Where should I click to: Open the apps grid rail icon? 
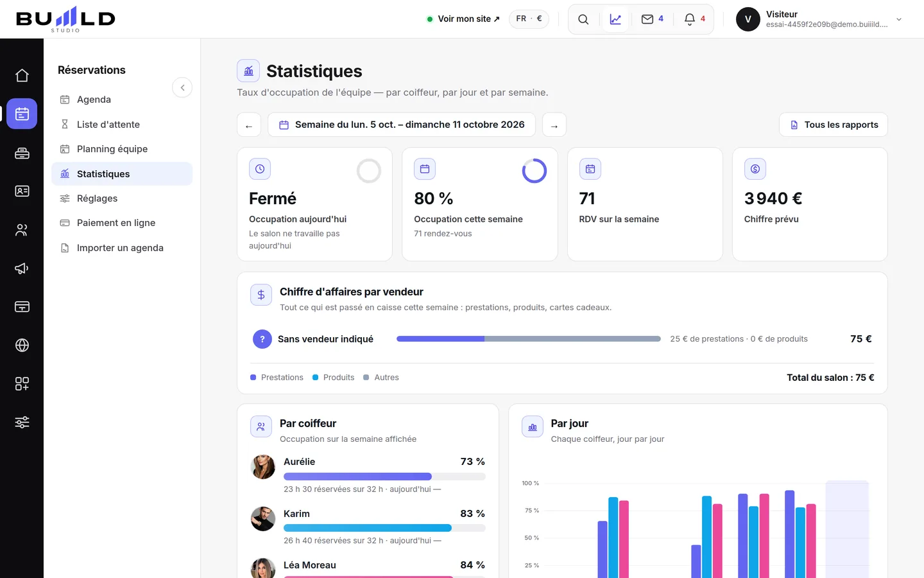coord(22,384)
